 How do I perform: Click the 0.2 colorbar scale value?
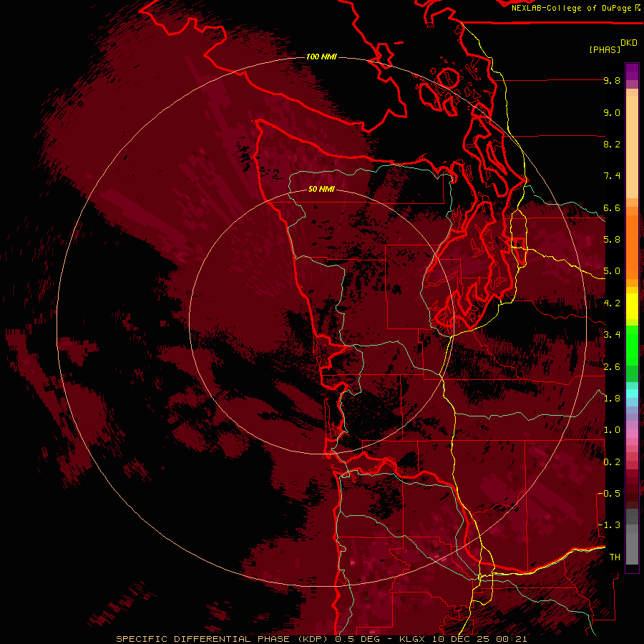click(612, 462)
